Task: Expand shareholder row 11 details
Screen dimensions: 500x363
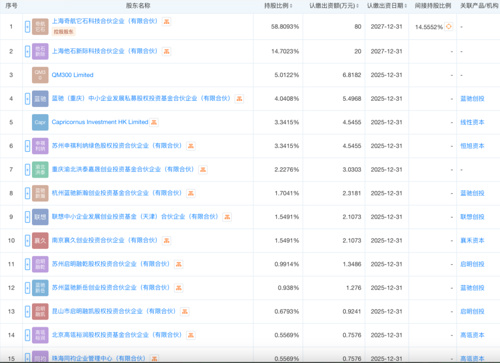Action: [27, 264]
